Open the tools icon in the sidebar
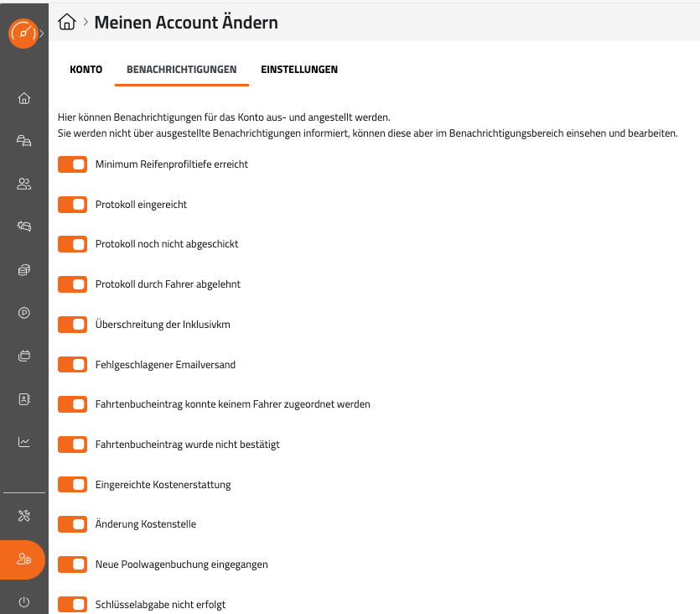 23,515
